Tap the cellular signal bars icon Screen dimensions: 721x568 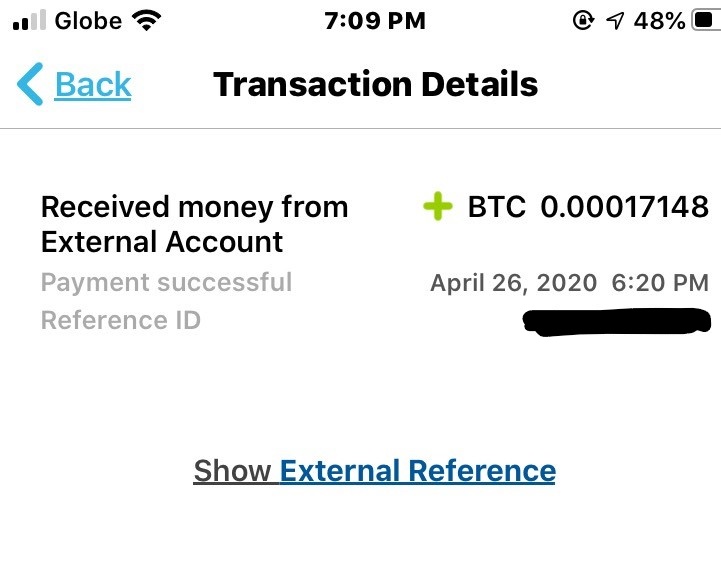(30, 21)
